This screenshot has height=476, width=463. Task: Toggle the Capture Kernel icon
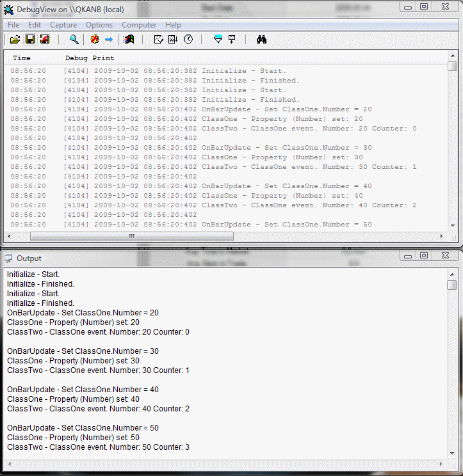pyautogui.click(x=95, y=40)
